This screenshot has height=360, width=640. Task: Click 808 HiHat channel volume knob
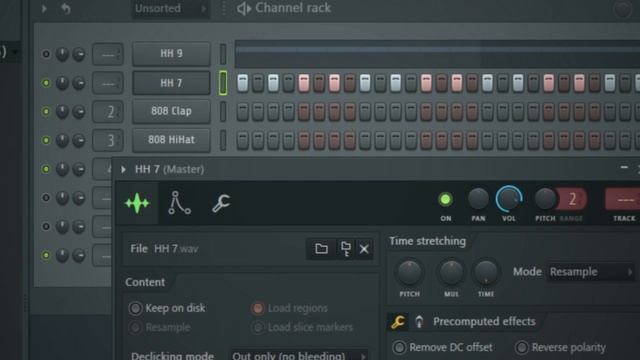point(79,140)
